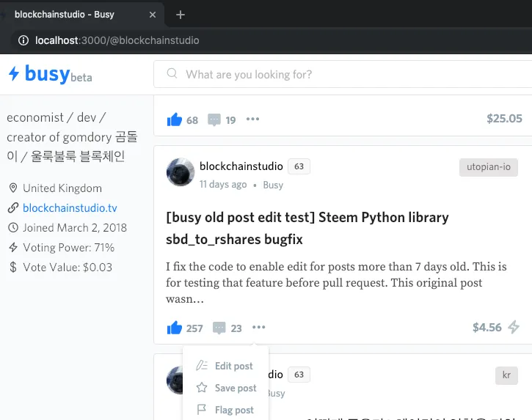Click the 'Joined March 2, 2018' text
This screenshot has width=532, height=420.
[x=75, y=227]
